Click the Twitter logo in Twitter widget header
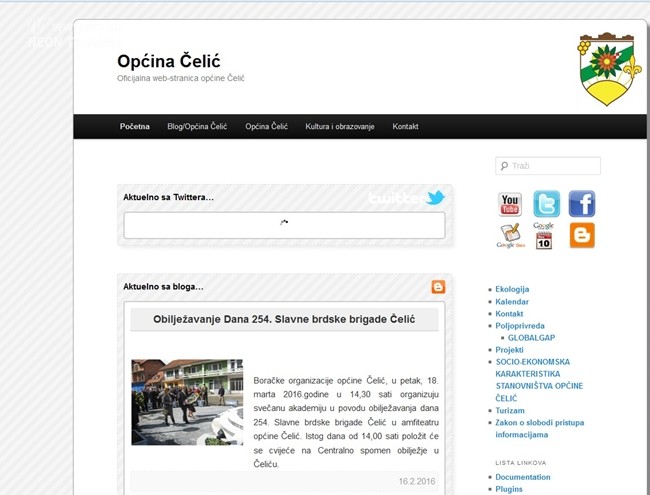 click(x=406, y=198)
